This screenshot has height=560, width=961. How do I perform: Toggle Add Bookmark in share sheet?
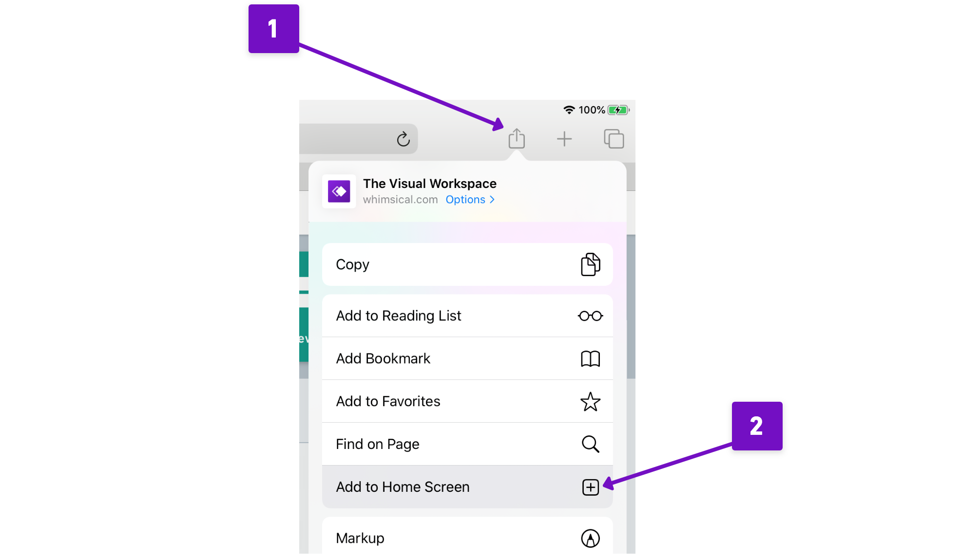(467, 358)
